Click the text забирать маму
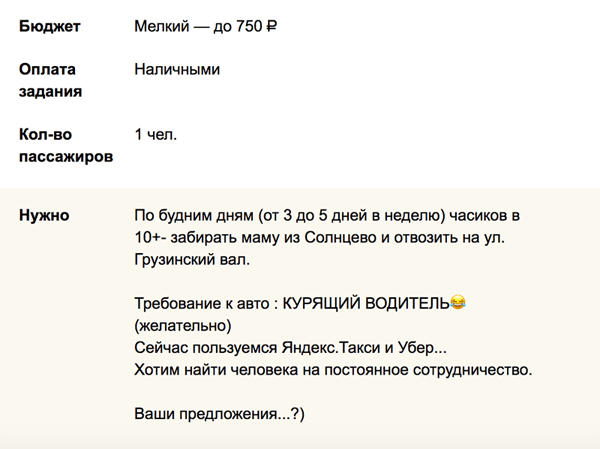600x449 pixels. [x=225, y=238]
